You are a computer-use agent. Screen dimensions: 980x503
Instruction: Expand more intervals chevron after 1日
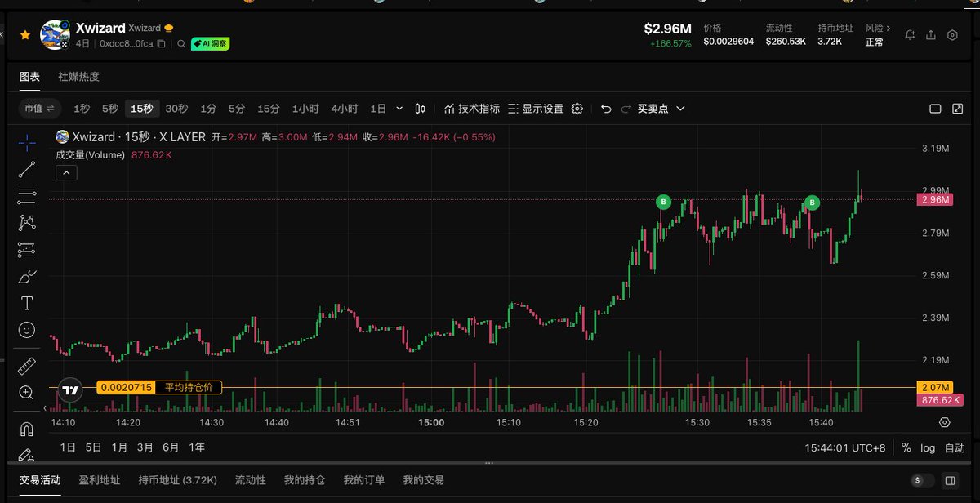pyautogui.click(x=399, y=109)
